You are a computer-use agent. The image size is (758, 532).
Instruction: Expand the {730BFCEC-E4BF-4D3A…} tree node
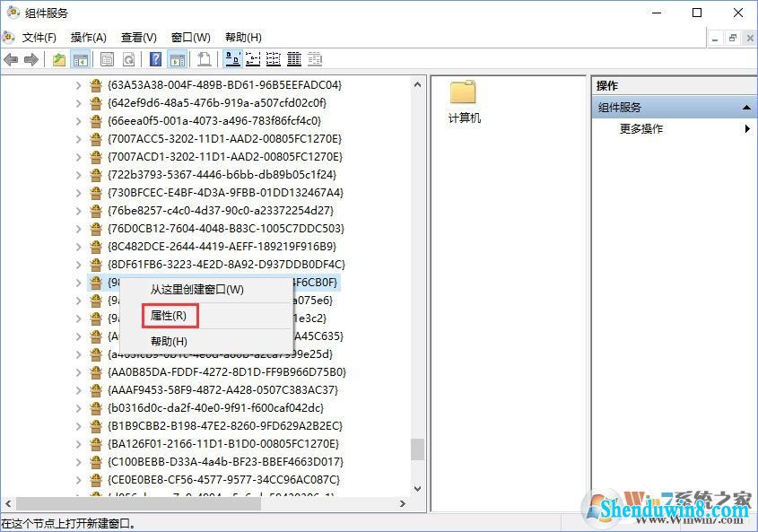coord(78,193)
